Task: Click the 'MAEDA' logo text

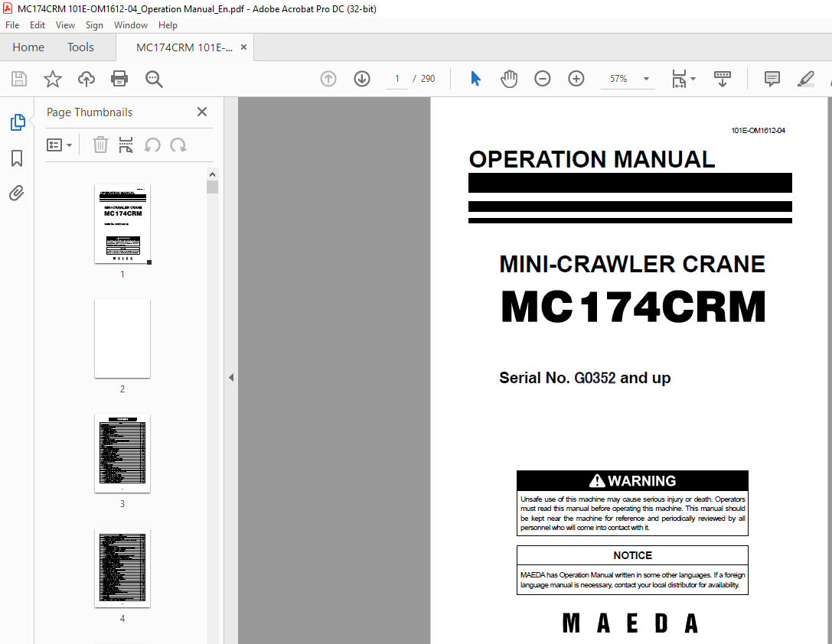Action: click(630, 623)
